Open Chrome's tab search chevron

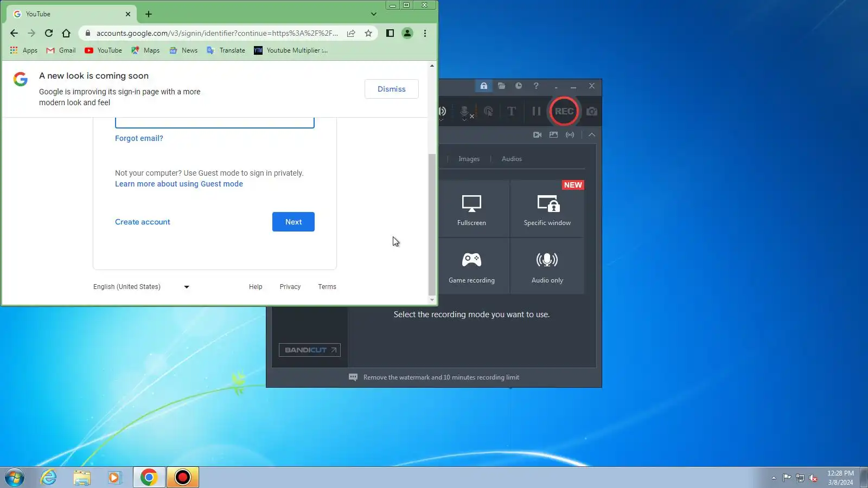(373, 14)
